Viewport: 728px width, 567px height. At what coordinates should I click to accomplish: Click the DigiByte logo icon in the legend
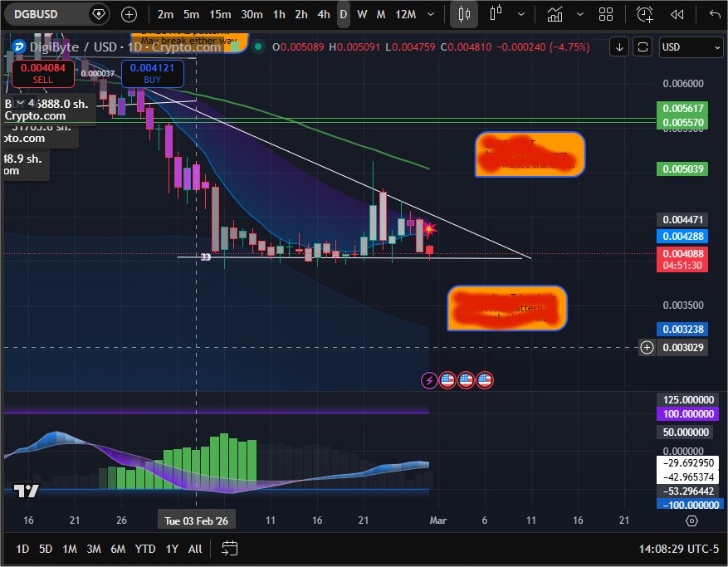coord(18,46)
